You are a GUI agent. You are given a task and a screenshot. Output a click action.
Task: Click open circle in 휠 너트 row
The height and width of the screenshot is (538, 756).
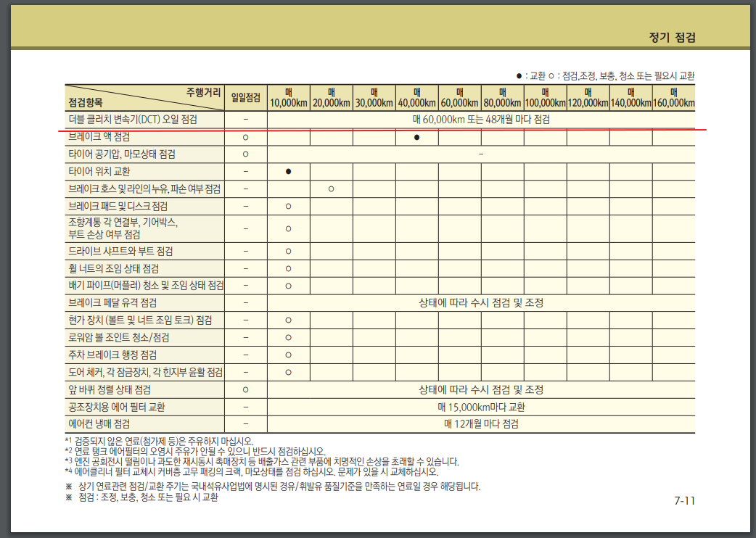(288, 269)
